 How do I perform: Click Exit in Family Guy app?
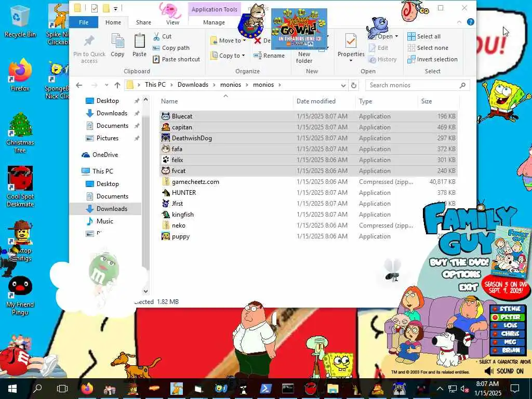tap(468, 288)
